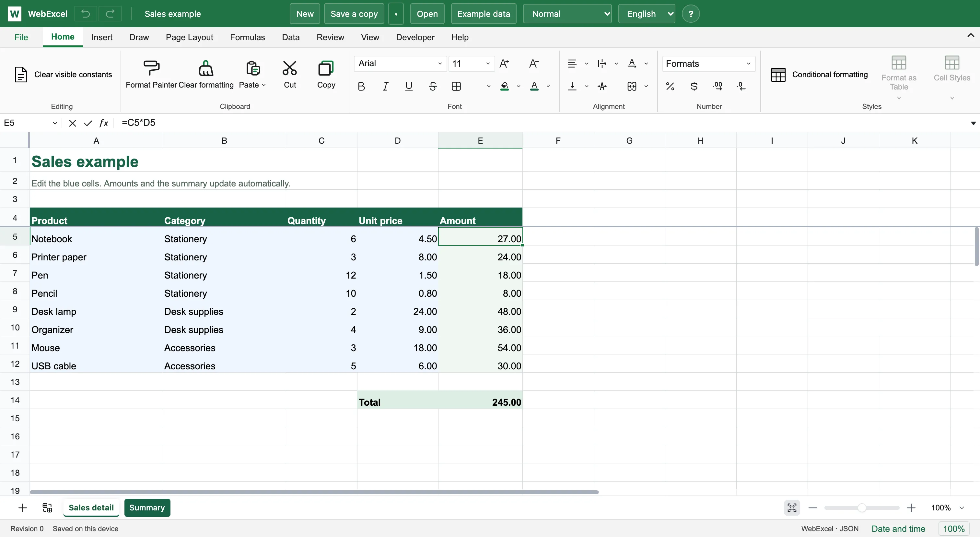Open the Insert ribbon tab
This screenshot has width=980, height=537.
[x=101, y=37]
